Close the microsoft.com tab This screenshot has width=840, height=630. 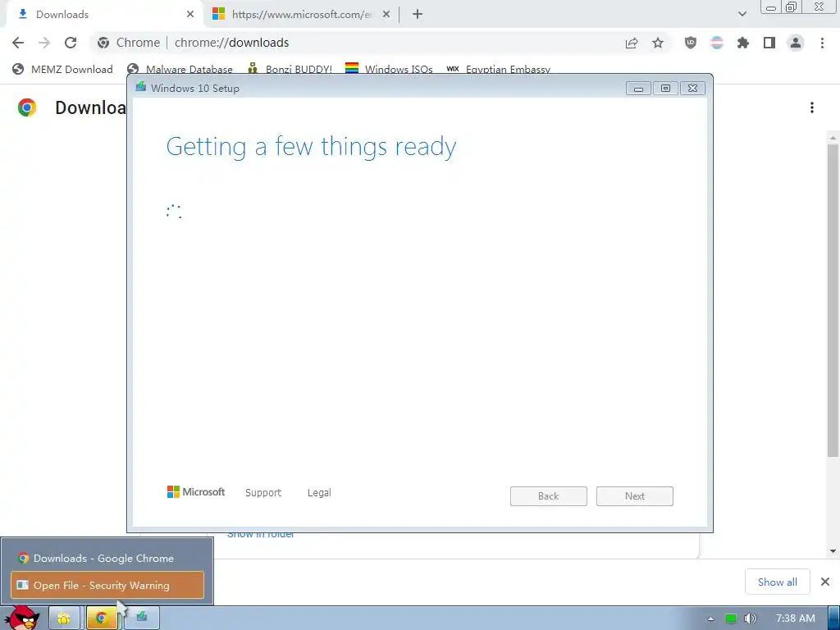(386, 15)
